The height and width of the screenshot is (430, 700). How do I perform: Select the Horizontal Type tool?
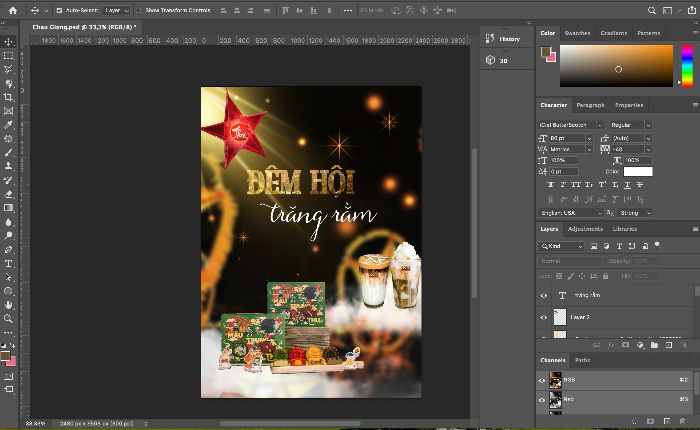[8, 263]
